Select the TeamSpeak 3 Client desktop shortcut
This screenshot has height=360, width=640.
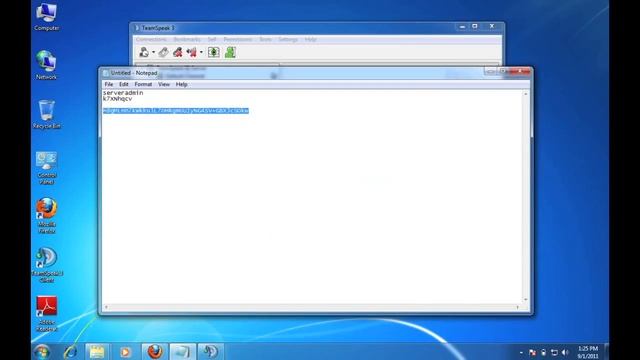coord(47,265)
